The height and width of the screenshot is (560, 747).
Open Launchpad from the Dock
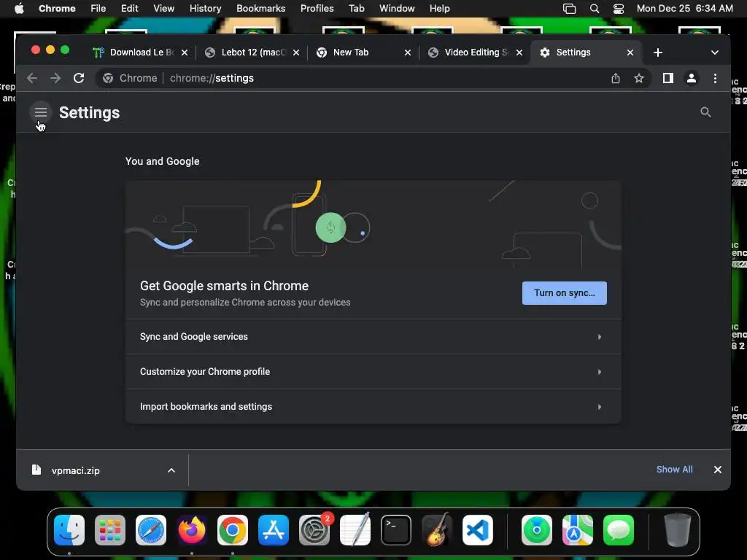tap(110, 530)
